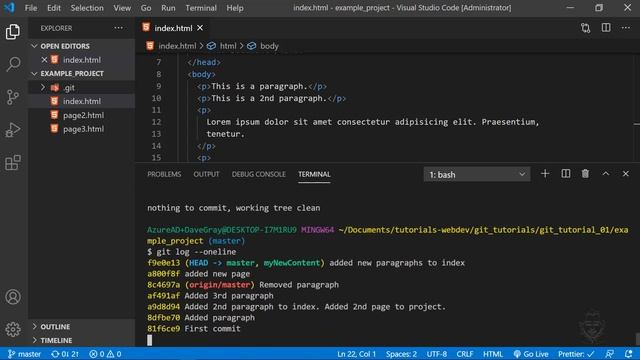This screenshot has width=640, height=360.
Task: Click the VS Code logo icon in title bar
Action: pyautogui.click(x=9, y=7)
